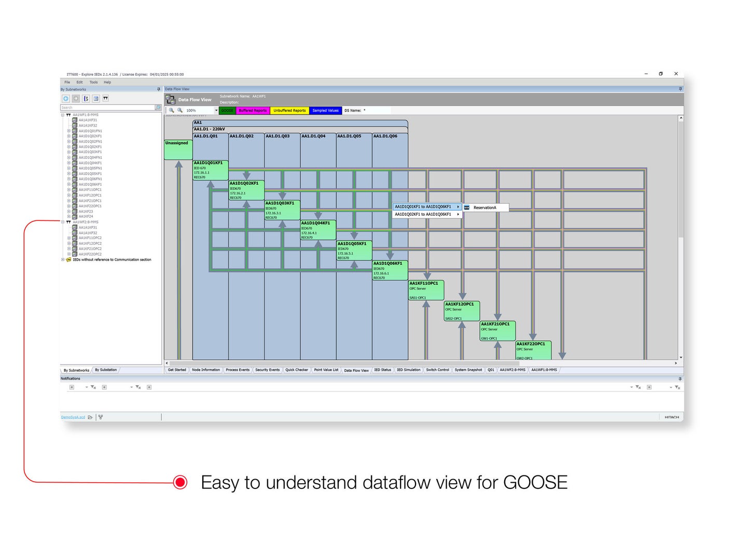The height and width of the screenshot is (560, 747).
Task: Click the forward navigation arrow in By Subnetworks panel
Action: click(x=75, y=99)
